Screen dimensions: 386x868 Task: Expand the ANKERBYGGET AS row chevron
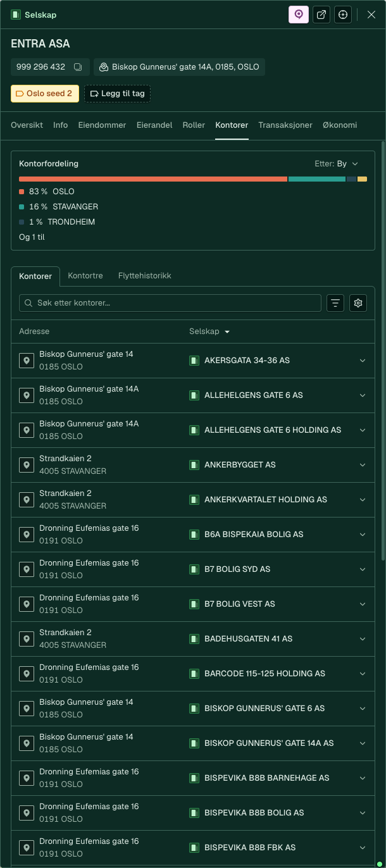(x=363, y=465)
